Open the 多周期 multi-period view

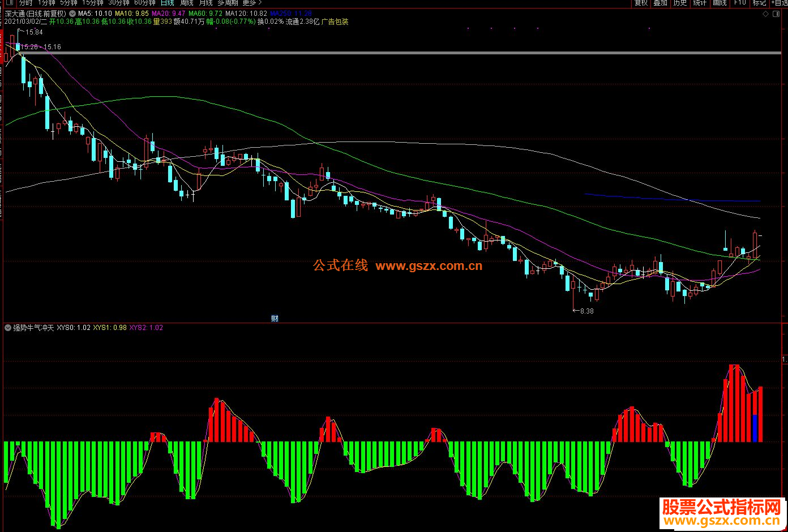pos(228,3)
